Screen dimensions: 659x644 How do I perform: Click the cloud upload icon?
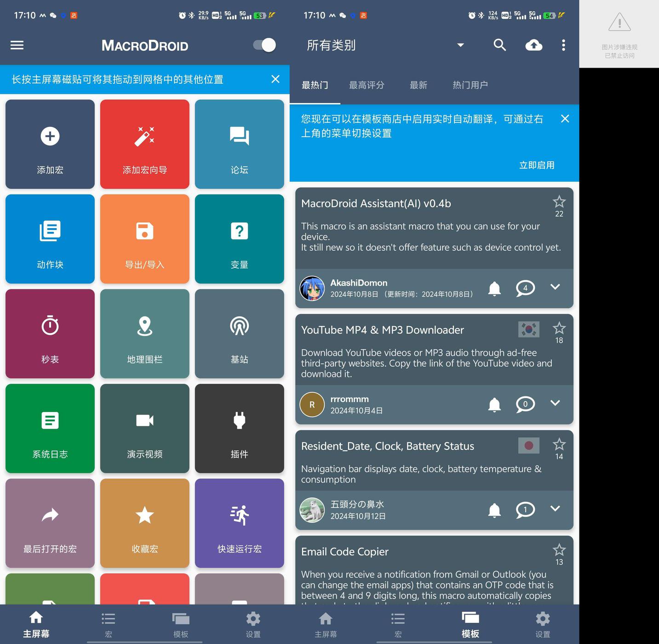(534, 45)
